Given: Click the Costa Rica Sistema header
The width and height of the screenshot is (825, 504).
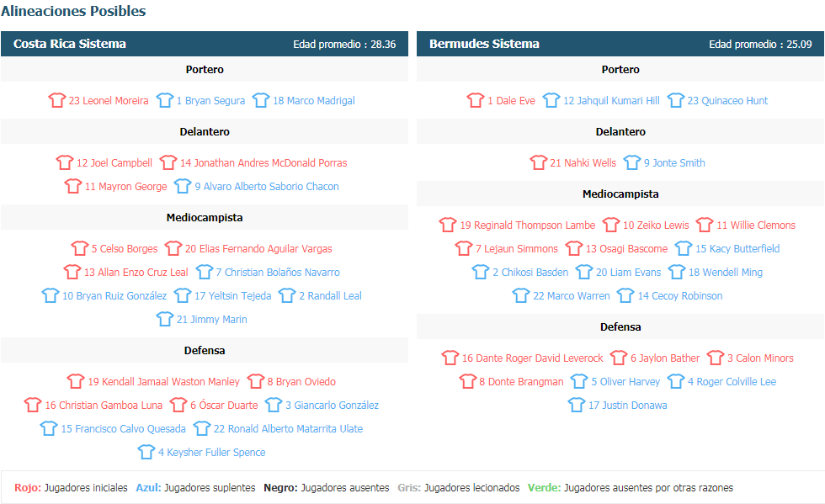Looking at the screenshot, I should coord(204,44).
